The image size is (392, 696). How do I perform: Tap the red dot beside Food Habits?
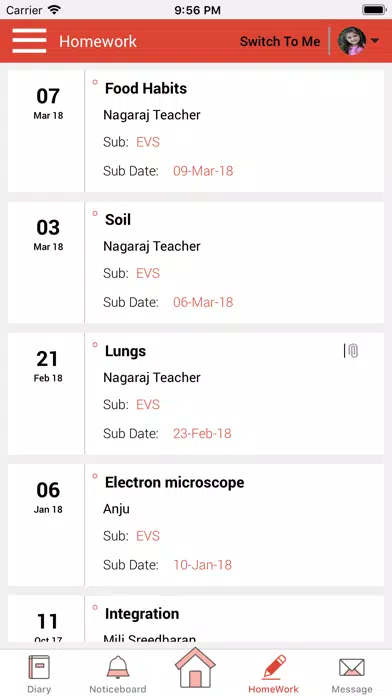(x=95, y=82)
